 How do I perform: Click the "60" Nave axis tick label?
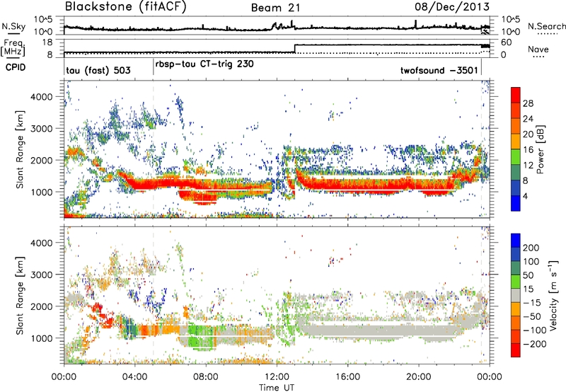pyautogui.click(x=506, y=42)
